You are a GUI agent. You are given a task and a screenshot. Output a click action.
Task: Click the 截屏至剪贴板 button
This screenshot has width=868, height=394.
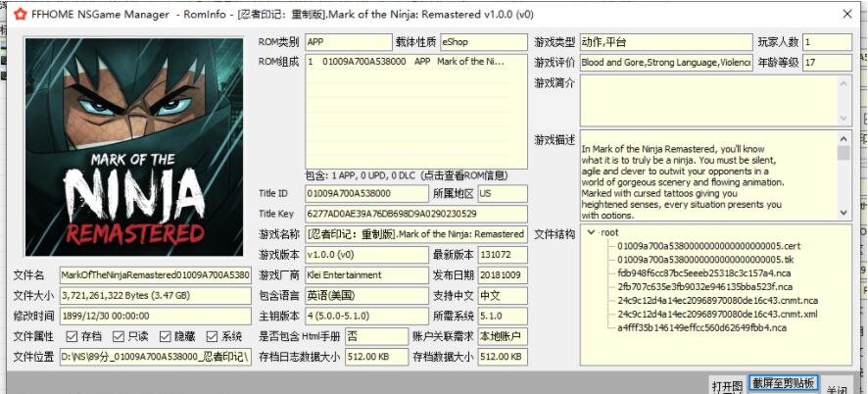point(783,383)
